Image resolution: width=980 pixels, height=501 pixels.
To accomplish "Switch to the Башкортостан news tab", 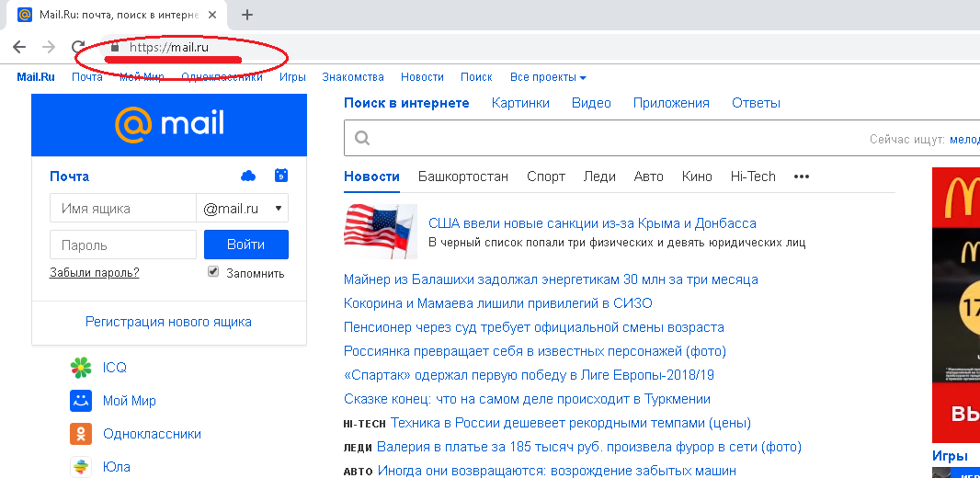I will click(463, 176).
